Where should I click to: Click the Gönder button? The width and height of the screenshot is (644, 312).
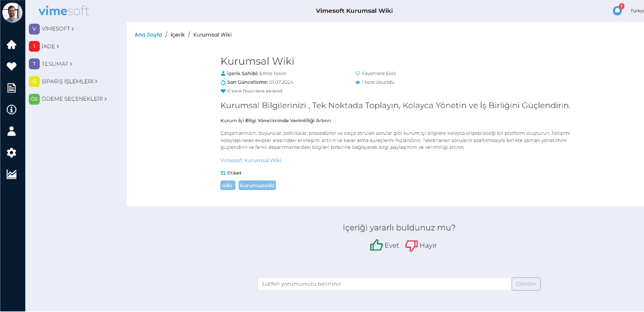point(526,284)
